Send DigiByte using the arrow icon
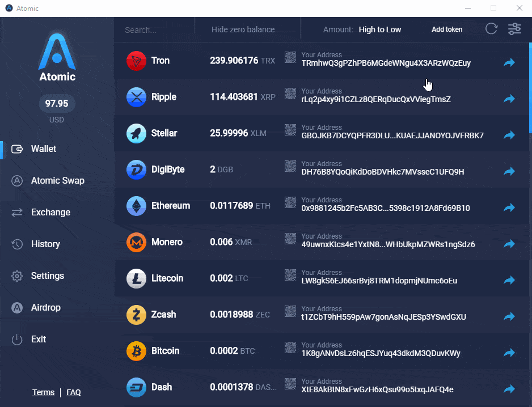Viewport: 532px width, 407px height. [x=509, y=171]
